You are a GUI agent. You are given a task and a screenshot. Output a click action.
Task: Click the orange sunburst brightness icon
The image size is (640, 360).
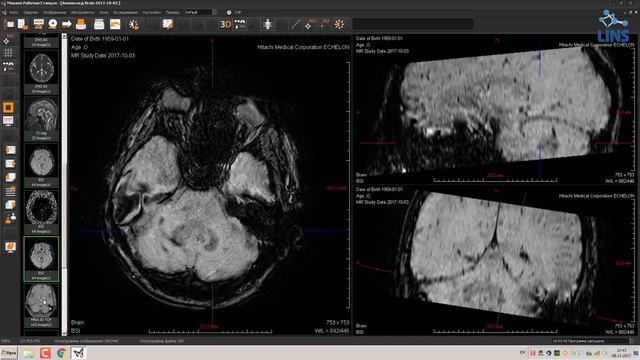[339, 24]
